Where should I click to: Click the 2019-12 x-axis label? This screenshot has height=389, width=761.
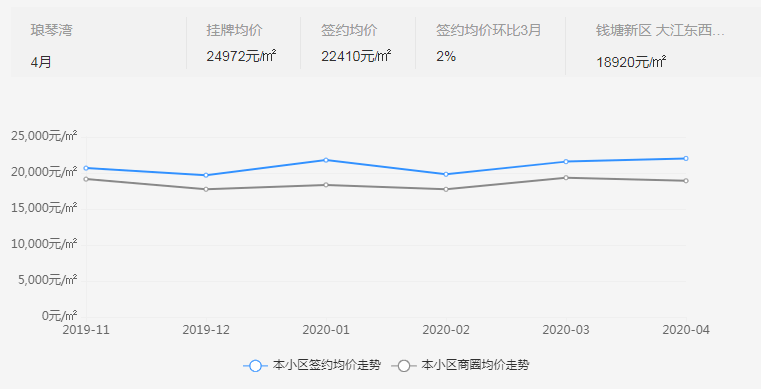click(206, 330)
